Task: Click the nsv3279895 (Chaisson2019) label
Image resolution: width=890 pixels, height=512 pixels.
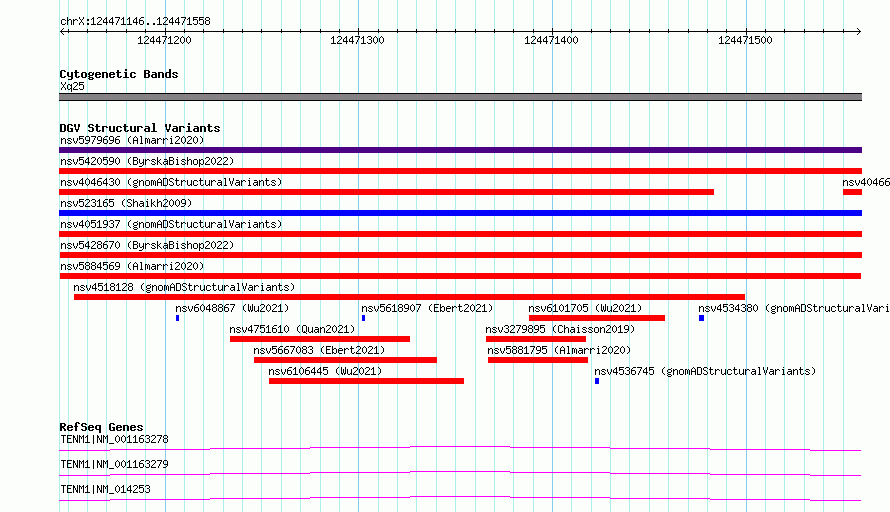Action: tap(560, 329)
